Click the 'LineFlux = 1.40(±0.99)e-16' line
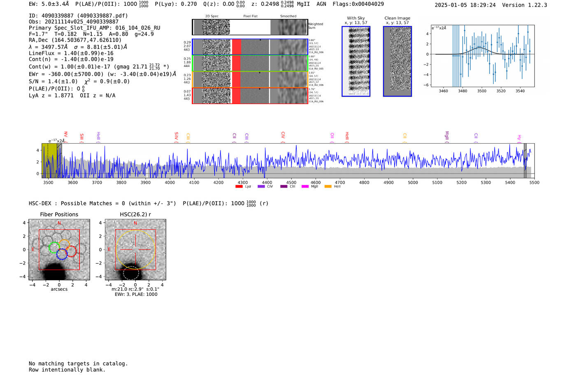 coord(71,53)
